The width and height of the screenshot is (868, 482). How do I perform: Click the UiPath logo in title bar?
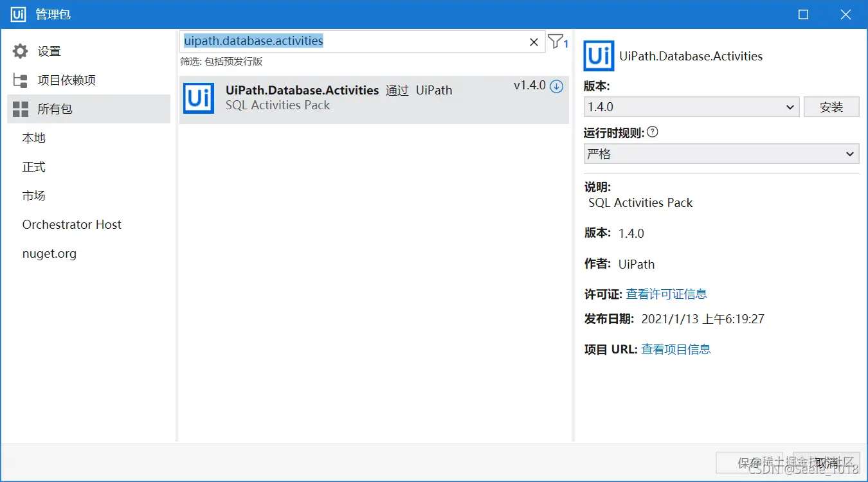[18, 14]
